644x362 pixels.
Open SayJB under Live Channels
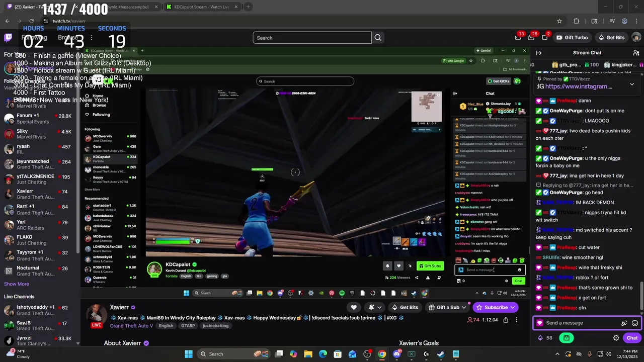(x=39, y=326)
